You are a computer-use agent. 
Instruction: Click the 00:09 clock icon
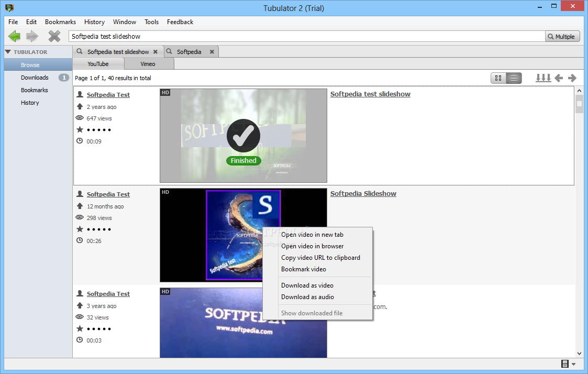click(x=80, y=141)
